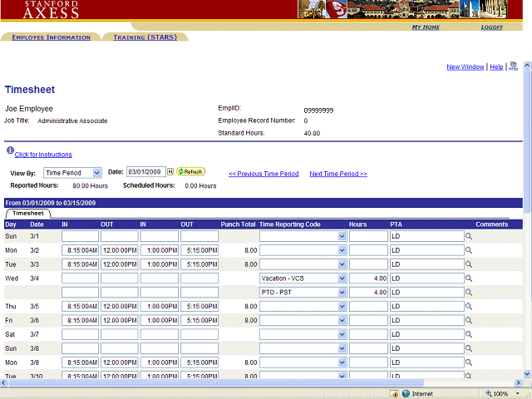Click the PTA lookup magnifier for Thursday 3/5
Viewport: 532px width, 399px height.
coord(469,307)
